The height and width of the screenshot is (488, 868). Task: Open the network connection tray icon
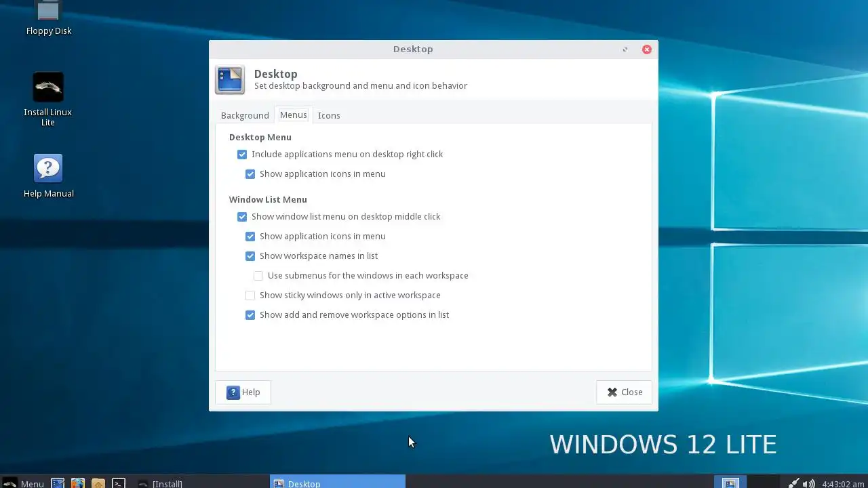tap(793, 483)
